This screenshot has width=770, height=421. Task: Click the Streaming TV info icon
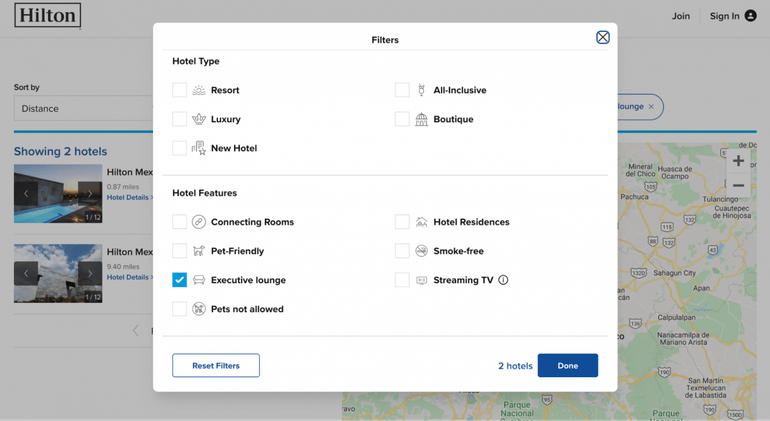coord(503,280)
